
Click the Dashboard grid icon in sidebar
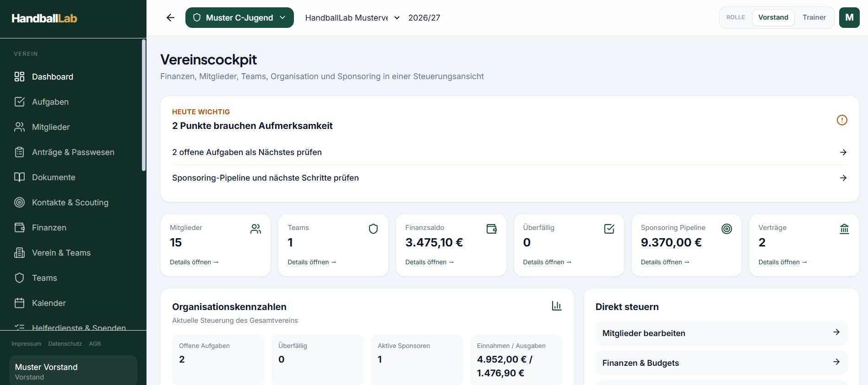(19, 77)
